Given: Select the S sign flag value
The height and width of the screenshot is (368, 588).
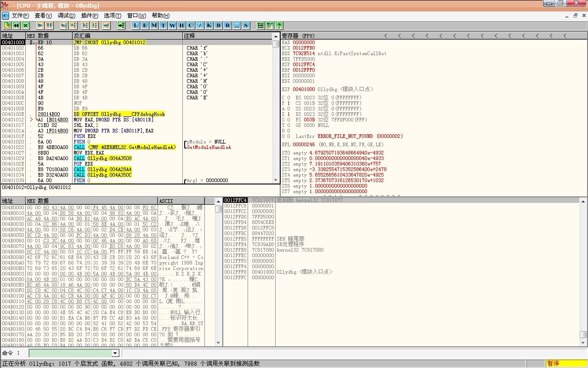Looking at the screenshot, I should click(x=288, y=120).
